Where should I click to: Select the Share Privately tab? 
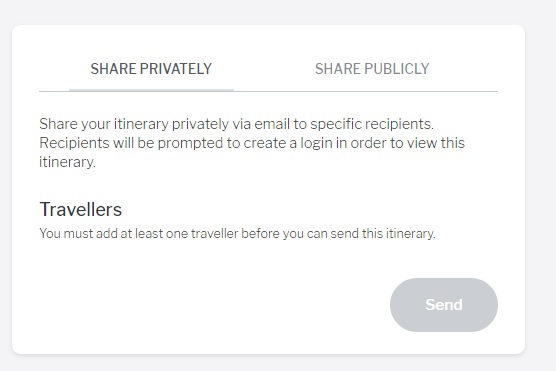pyautogui.click(x=151, y=69)
